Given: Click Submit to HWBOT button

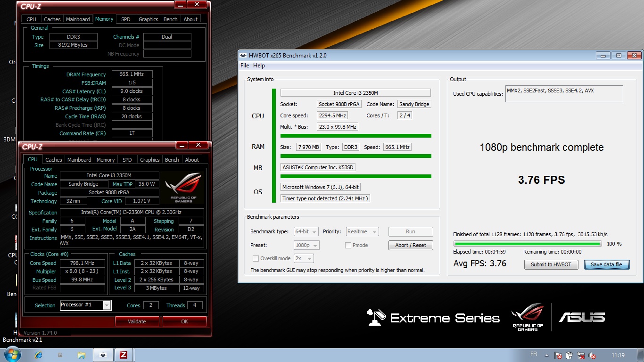Looking at the screenshot, I should pyautogui.click(x=551, y=264).
